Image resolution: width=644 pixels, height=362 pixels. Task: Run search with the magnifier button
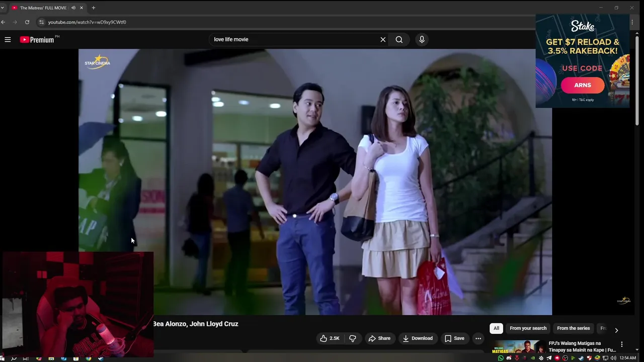tap(399, 39)
